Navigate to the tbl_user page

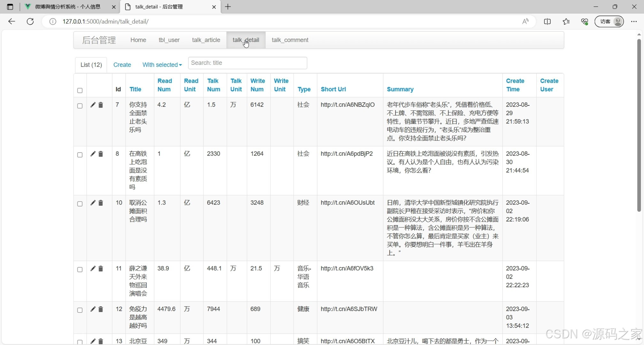coord(169,40)
